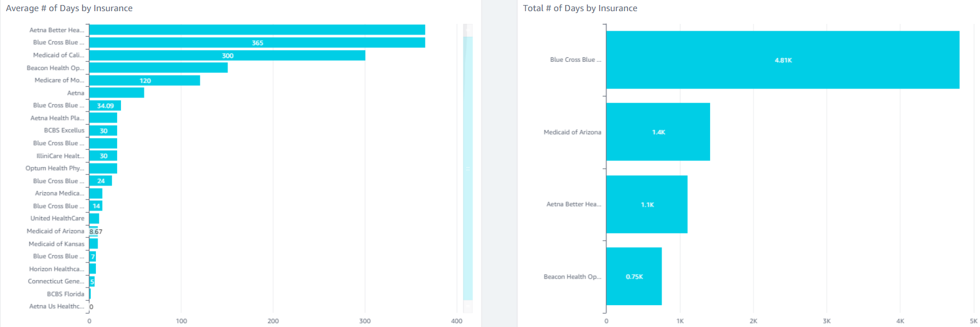
Task: Click the Total # of Days by Insurance title
Action: pos(580,8)
